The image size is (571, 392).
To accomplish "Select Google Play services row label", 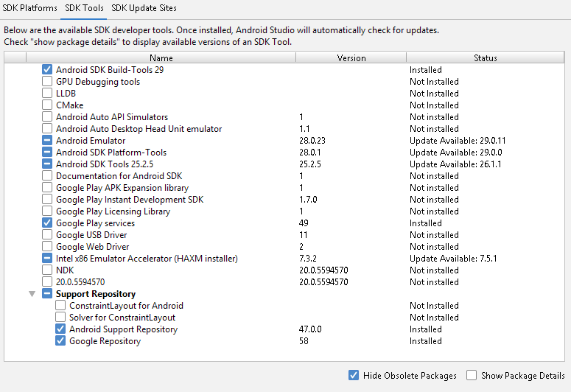I will tap(95, 223).
